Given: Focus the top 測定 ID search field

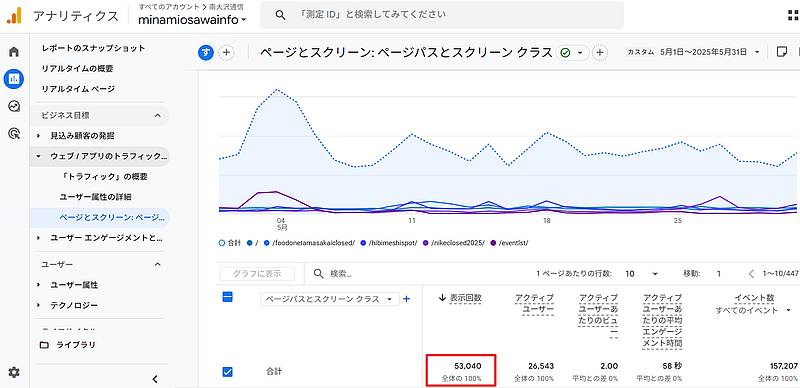Looking at the screenshot, I should tap(442, 15).
